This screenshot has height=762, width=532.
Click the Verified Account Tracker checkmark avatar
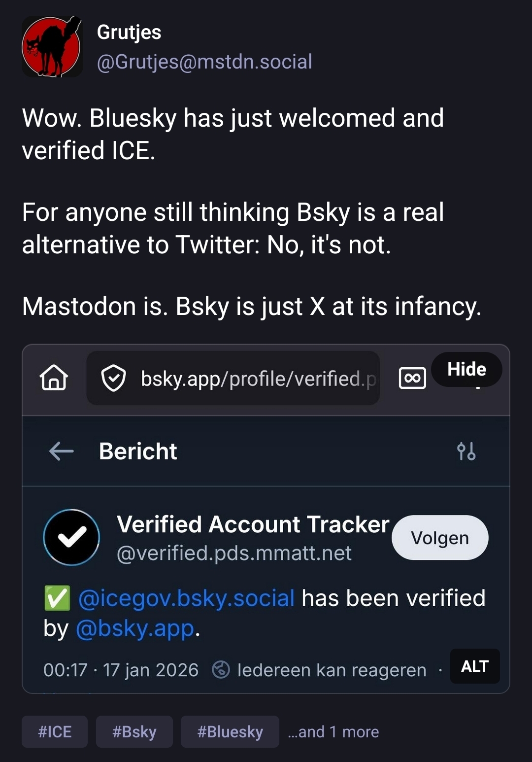72,537
